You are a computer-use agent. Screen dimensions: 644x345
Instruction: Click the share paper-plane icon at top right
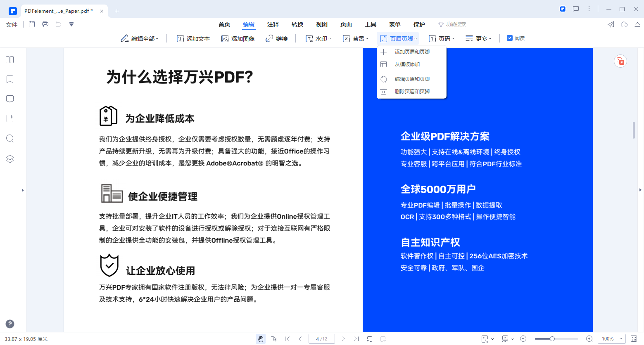611,24
